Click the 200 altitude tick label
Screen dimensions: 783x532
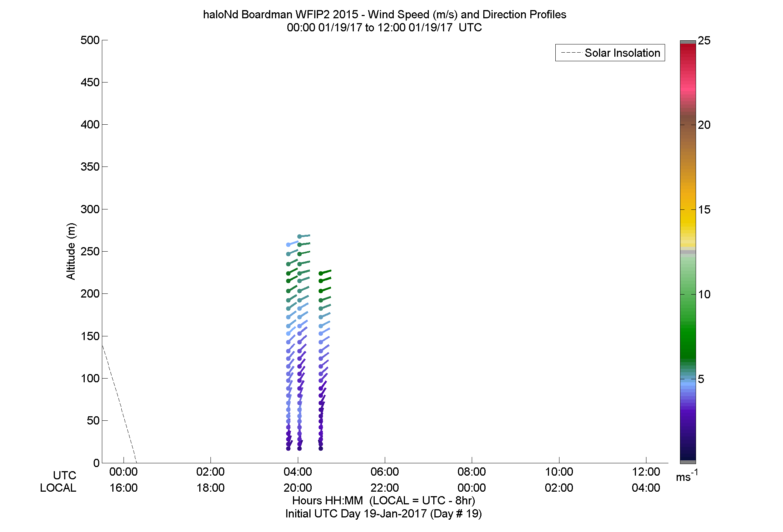pos(90,293)
